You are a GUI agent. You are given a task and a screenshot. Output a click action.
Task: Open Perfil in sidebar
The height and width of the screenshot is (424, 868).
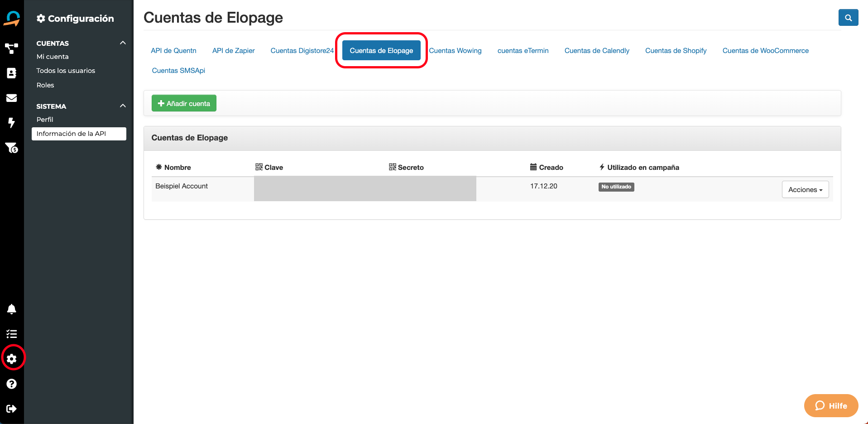pyautogui.click(x=45, y=120)
